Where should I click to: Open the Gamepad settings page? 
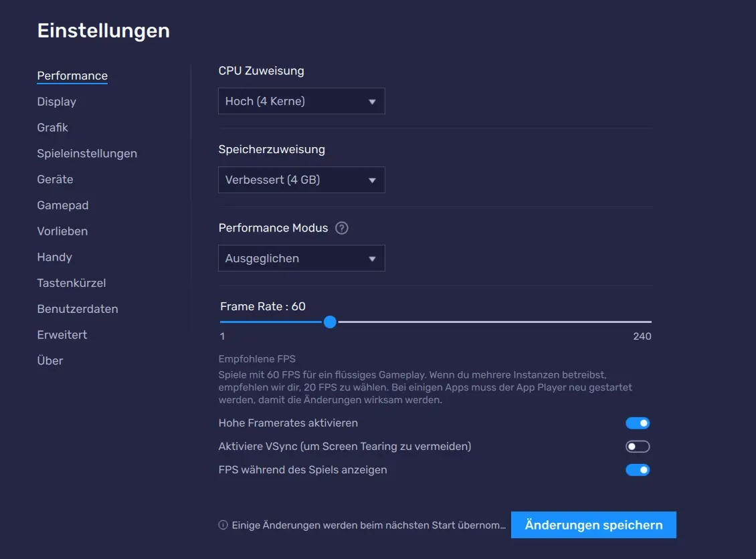(x=63, y=205)
